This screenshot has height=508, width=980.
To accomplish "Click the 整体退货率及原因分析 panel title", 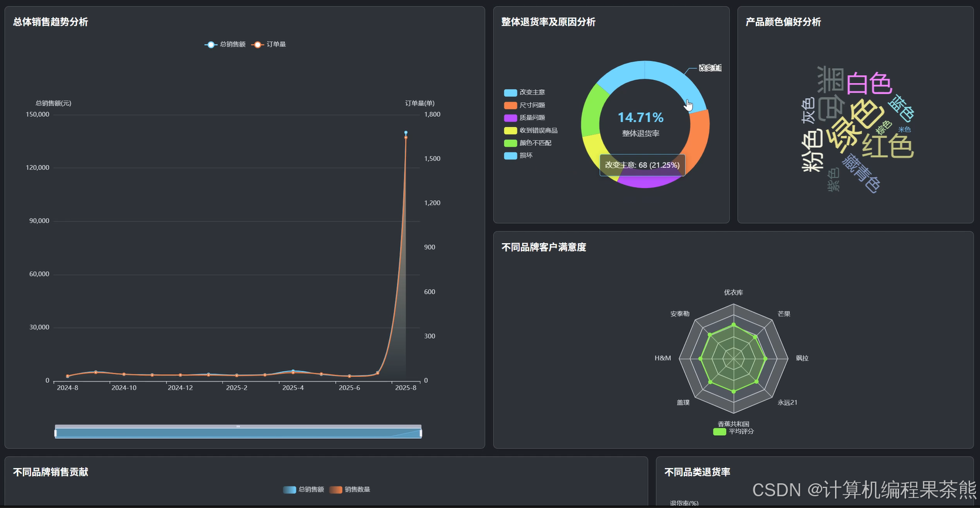I will coord(548,22).
